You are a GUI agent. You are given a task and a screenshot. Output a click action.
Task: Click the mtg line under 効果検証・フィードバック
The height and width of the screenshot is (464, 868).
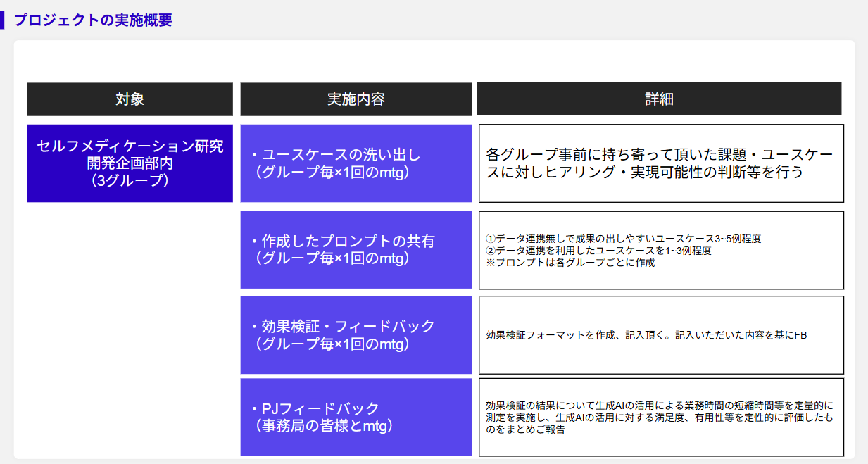click(332, 344)
